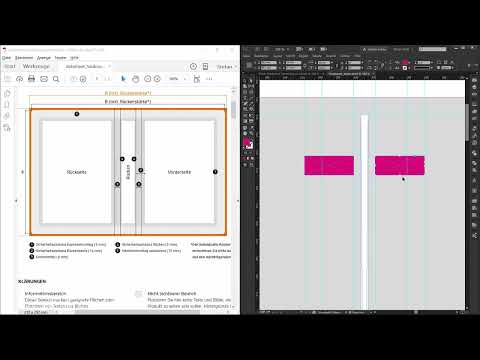Viewport: 480px width, 360px height.
Task: Select the Rectangle tool in InDesign toolbox
Action: [251, 110]
